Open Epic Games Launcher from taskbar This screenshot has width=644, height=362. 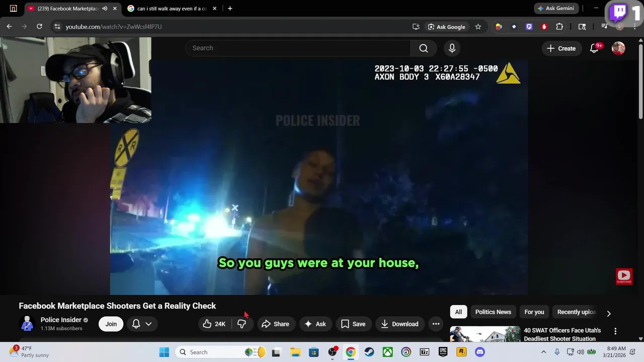click(443, 352)
